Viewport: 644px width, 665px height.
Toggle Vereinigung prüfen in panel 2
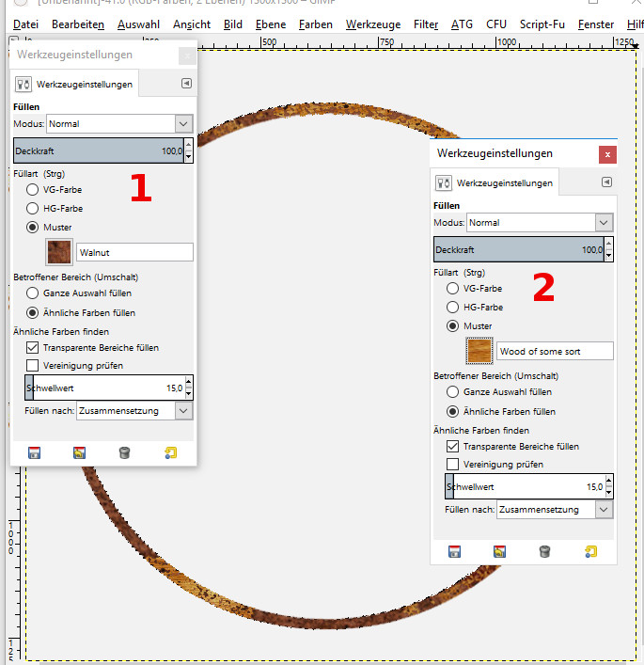(452, 465)
